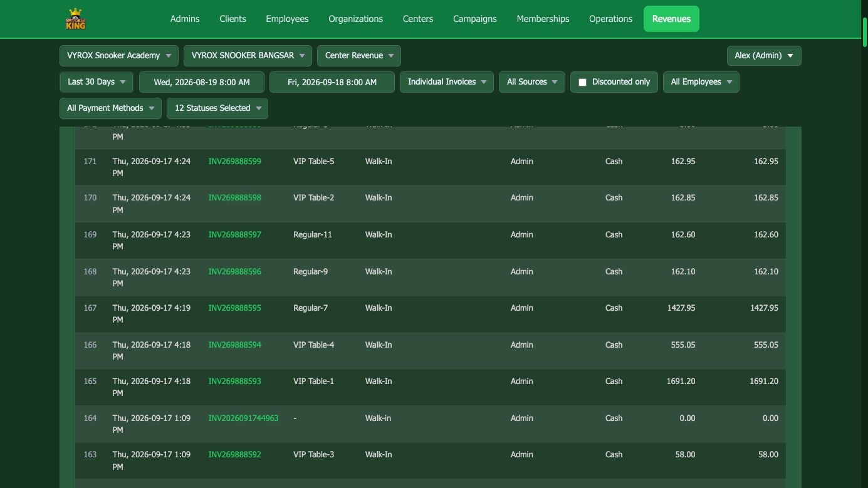Click the Thu, 2026-09-17 4:19 PM date

click(x=151, y=314)
